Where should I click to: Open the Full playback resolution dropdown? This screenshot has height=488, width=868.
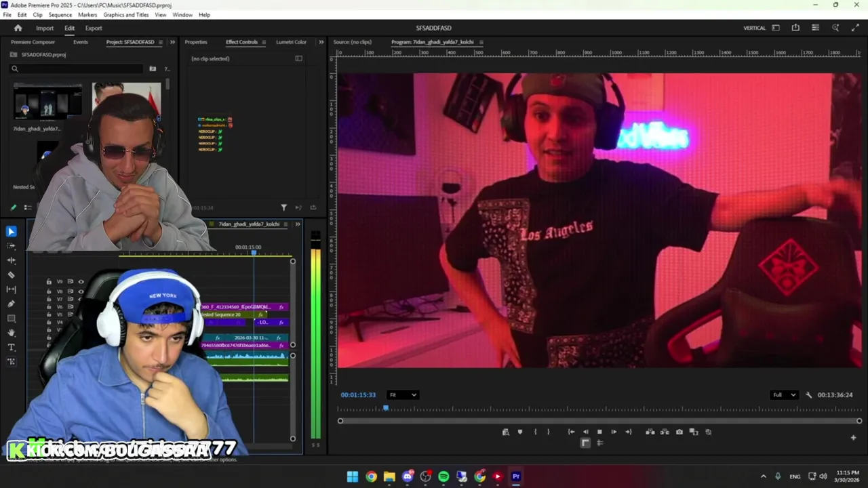pyautogui.click(x=784, y=394)
